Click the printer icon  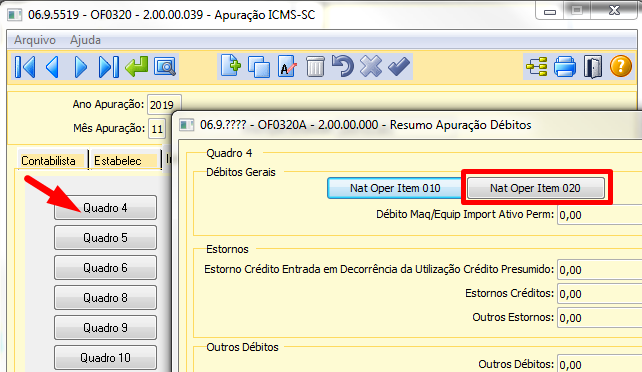click(x=565, y=66)
